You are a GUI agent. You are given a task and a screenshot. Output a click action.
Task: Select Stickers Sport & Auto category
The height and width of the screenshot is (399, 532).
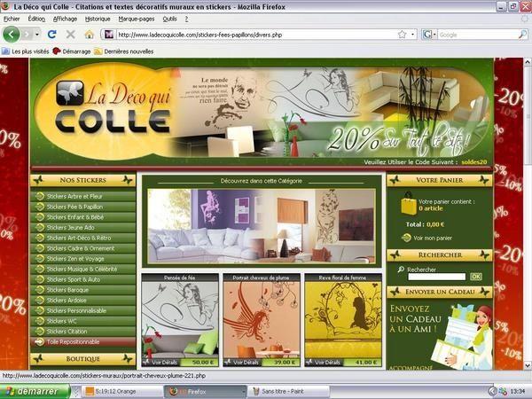pos(82,279)
